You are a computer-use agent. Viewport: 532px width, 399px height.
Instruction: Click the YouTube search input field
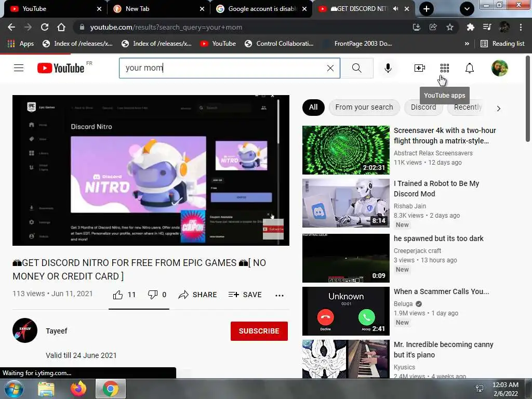[224, 68]
